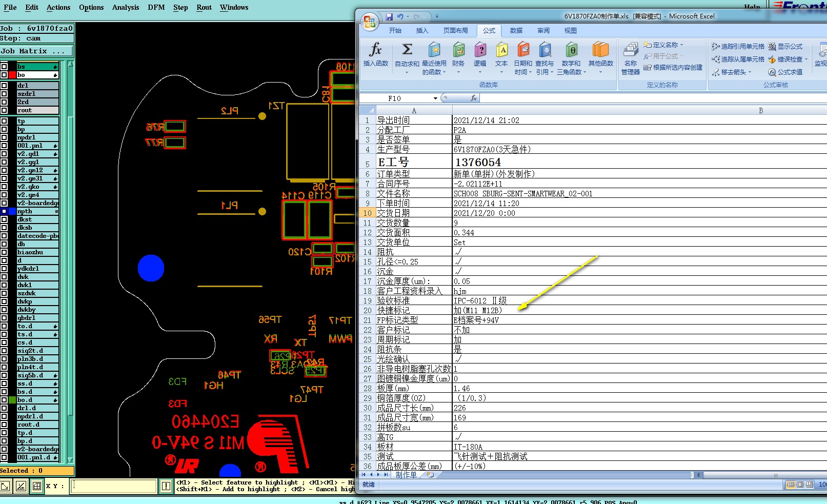Open the 制作单 sheet tab
Image resolution: width=827 pixels, height=504 pixels.
click(406, 475)
